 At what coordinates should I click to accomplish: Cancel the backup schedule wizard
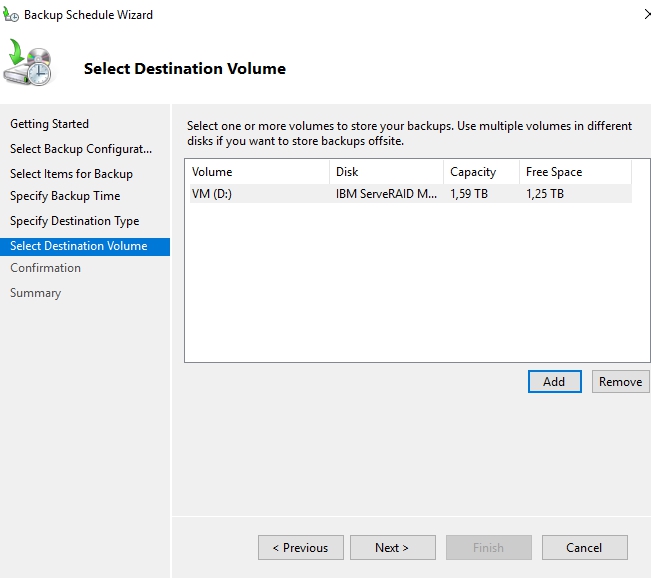(x=584, y=548)
